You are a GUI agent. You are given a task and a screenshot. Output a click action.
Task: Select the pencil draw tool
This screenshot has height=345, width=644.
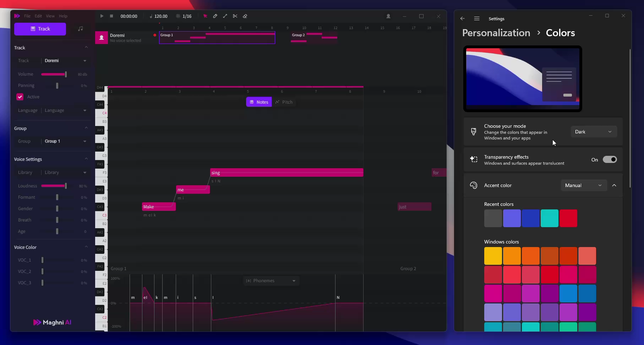[215, 16]
